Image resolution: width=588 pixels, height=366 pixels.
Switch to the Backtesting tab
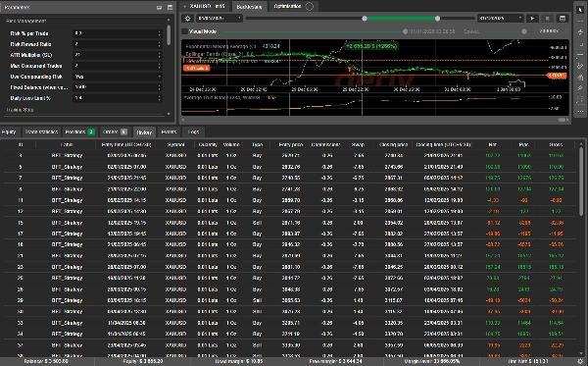249,7
